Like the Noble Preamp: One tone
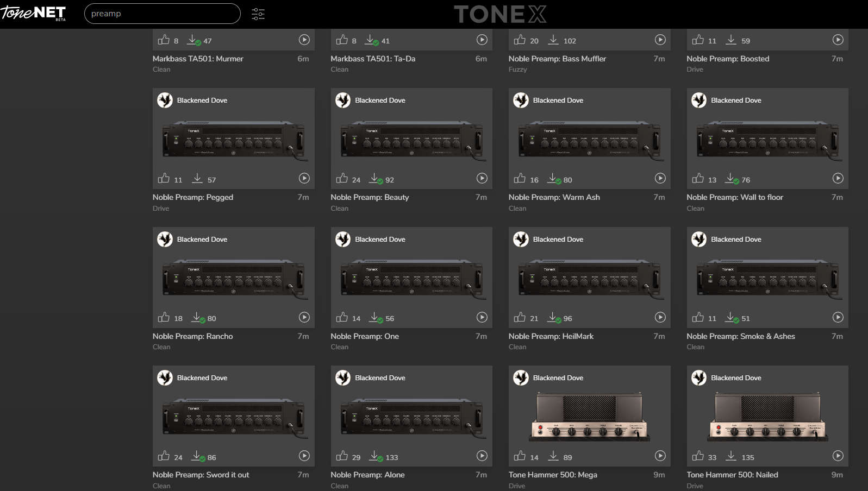This screenshot has width=868, height=491. (x=342, y=317)
